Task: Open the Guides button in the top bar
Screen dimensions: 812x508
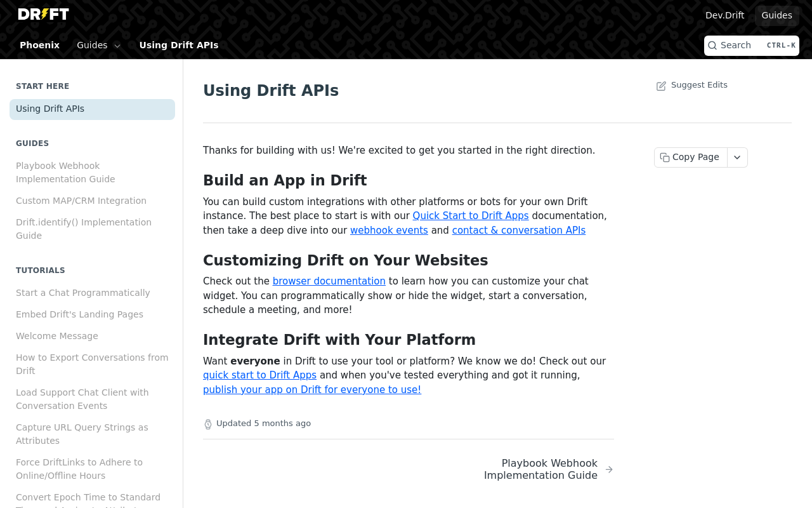Action: tap(776, 15)
